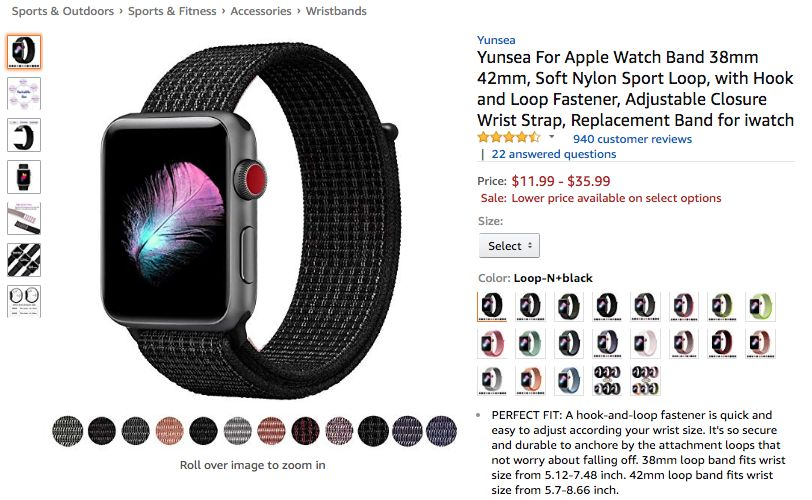The image size is (812, 500).
Task: Show the feature diagram thumbnail image
Action: [24, 93]
